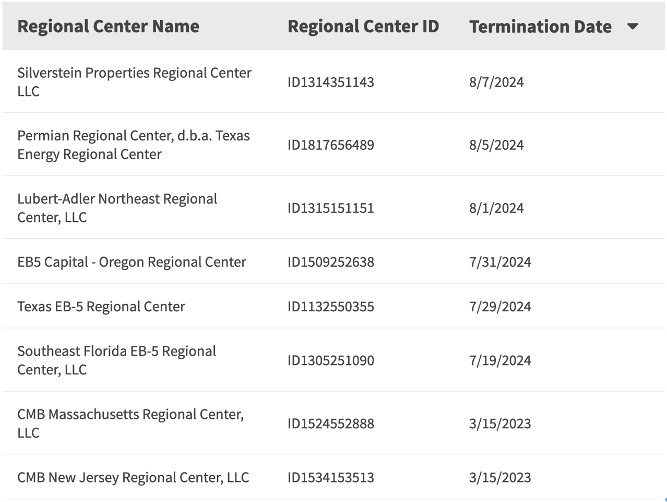667x502 pixels.
Task: Click the 8/7/2024 termination date
Action: pyautogui.click(x=496, y=82)
